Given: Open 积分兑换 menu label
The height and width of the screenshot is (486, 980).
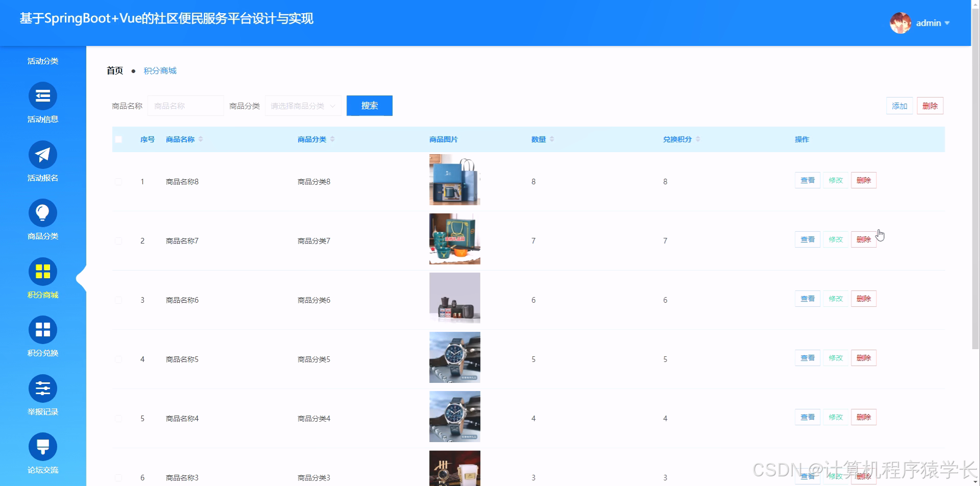Looking at the screenshot, I should click(43, 353).
